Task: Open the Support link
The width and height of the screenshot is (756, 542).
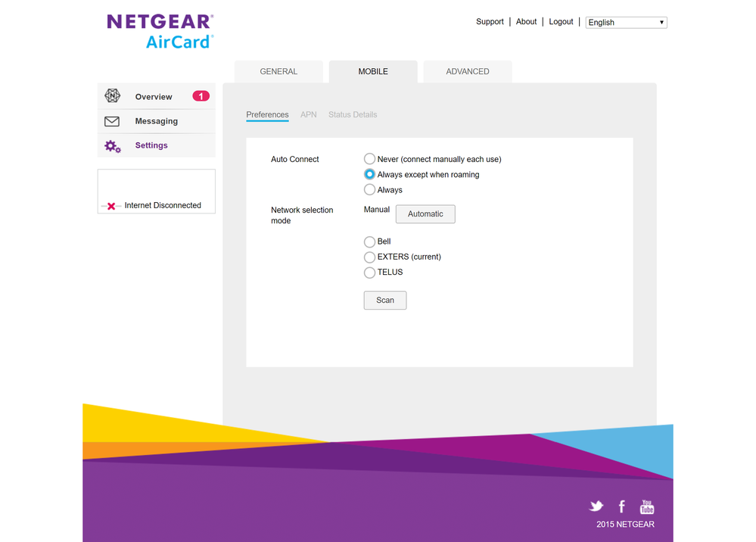Action: (490, 22)
